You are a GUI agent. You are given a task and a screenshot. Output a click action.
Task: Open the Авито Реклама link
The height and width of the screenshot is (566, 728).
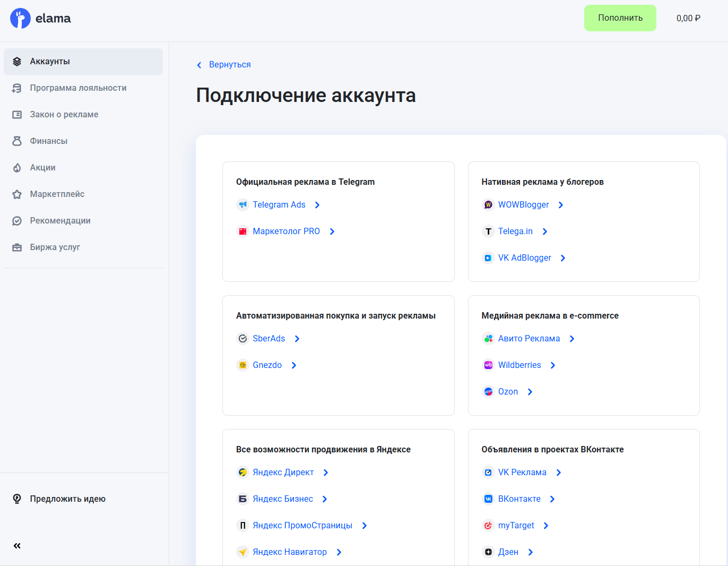(528, 338)
